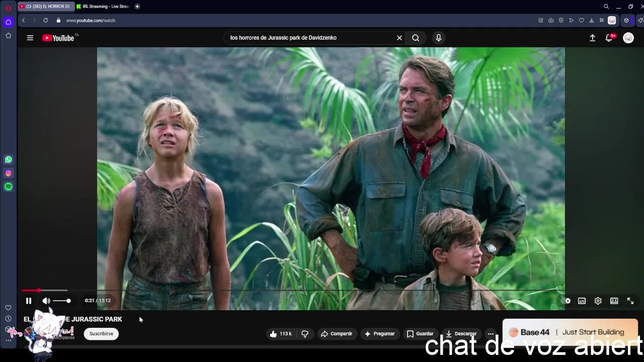The image size is (644, 362).
Task: Open the ad blocker shield icon
Action: click(x=561, y=21)
